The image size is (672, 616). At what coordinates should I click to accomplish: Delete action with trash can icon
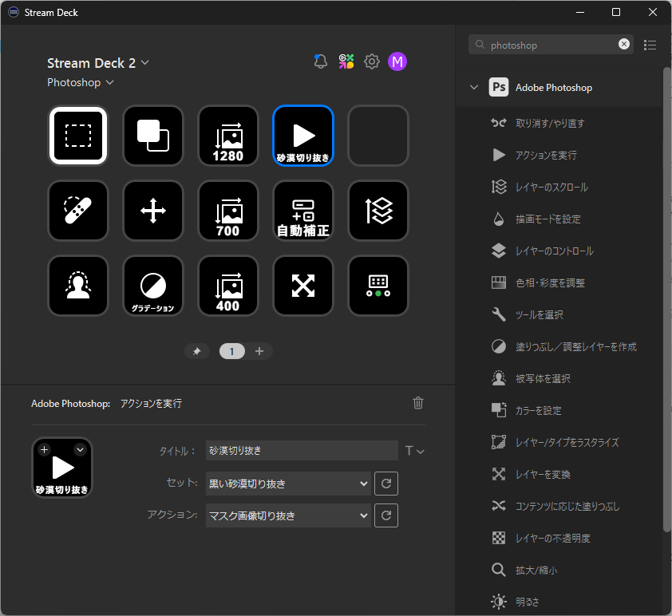(x=418, y=403)
